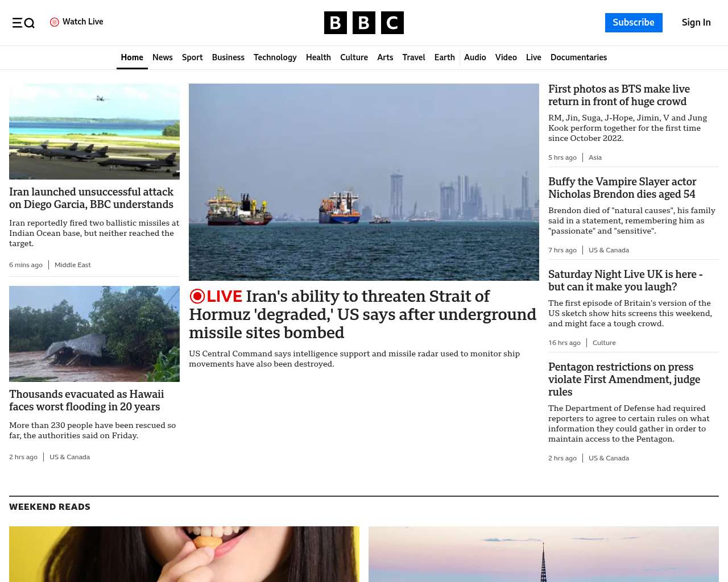Open the Strait of Hormuz ships image
This screenshot has width=728, height=582.
[x=364, y=182]
